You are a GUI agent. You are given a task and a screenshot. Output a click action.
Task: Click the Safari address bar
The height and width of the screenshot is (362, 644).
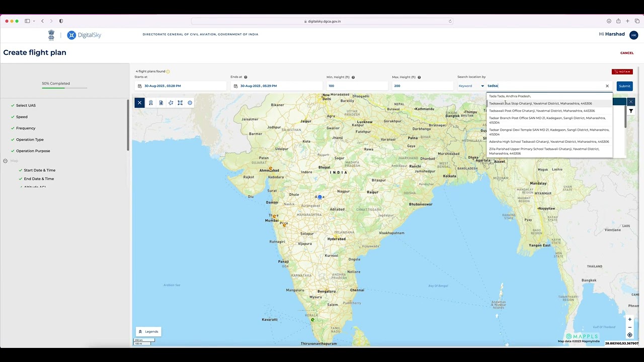322,21
